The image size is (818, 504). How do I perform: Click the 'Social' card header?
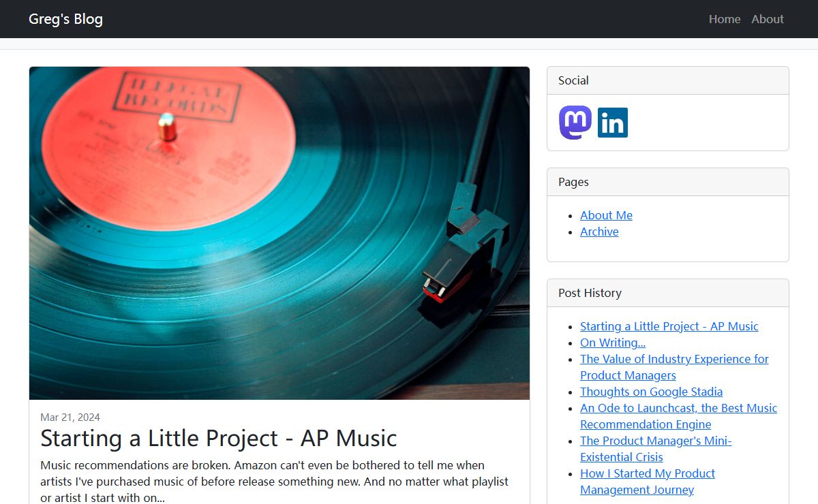[x=668, y=80]
